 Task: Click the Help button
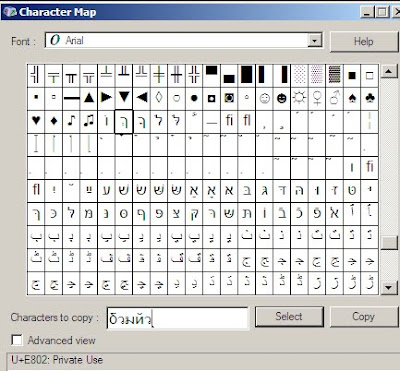(364, 42)
